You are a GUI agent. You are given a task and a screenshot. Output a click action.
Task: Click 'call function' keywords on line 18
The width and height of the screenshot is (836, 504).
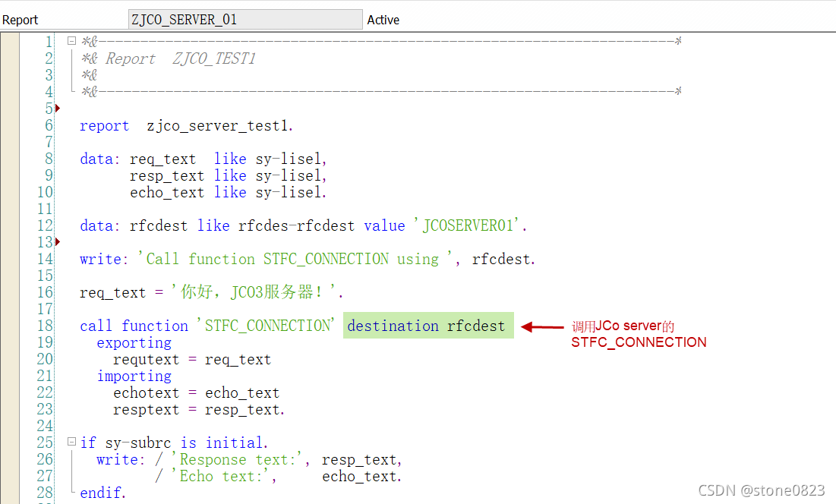134,326
